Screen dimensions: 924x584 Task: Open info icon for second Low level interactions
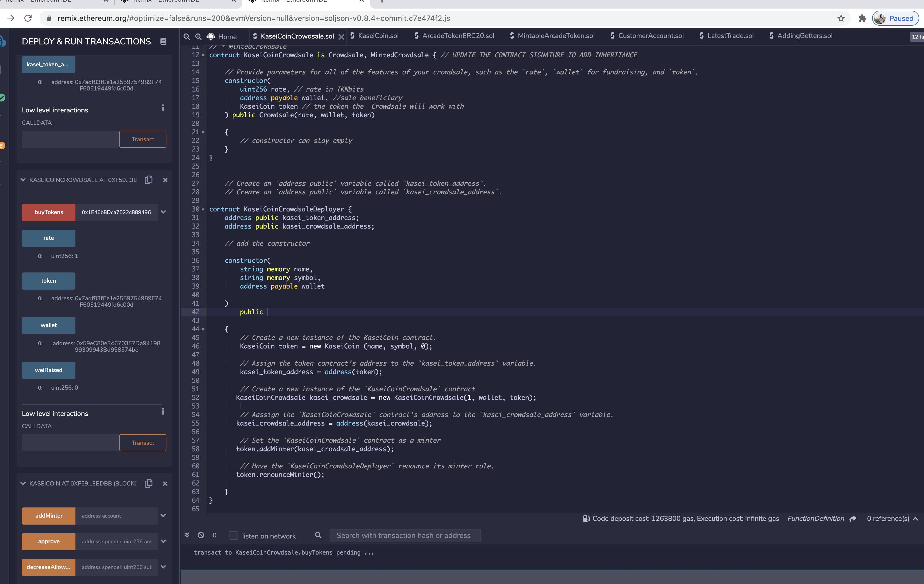(x=163, y=412)
